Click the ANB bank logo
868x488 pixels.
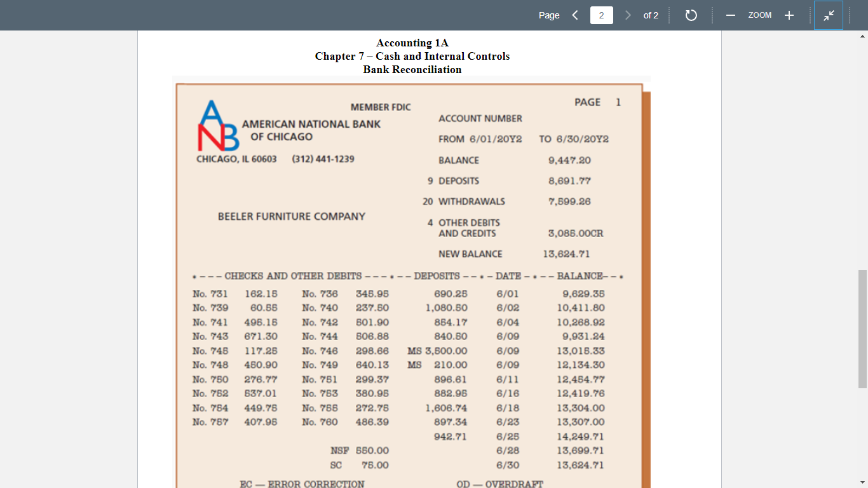[219, 125]
